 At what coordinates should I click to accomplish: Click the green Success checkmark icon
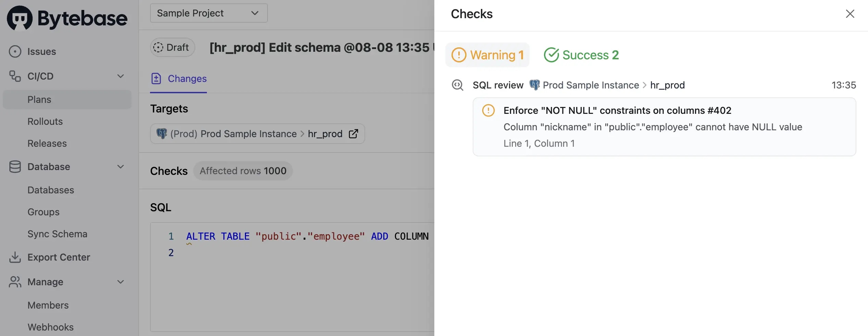(551, 55)
